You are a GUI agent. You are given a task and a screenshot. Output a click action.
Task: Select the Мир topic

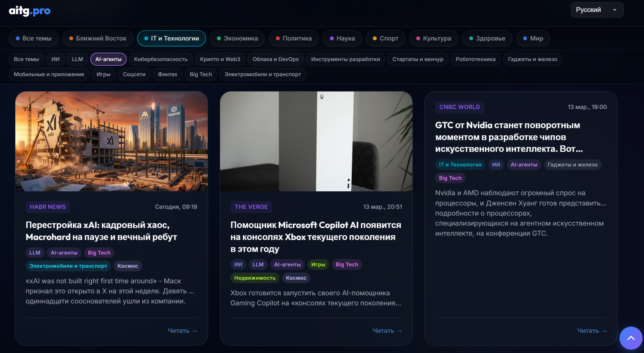tap(533, 38)
